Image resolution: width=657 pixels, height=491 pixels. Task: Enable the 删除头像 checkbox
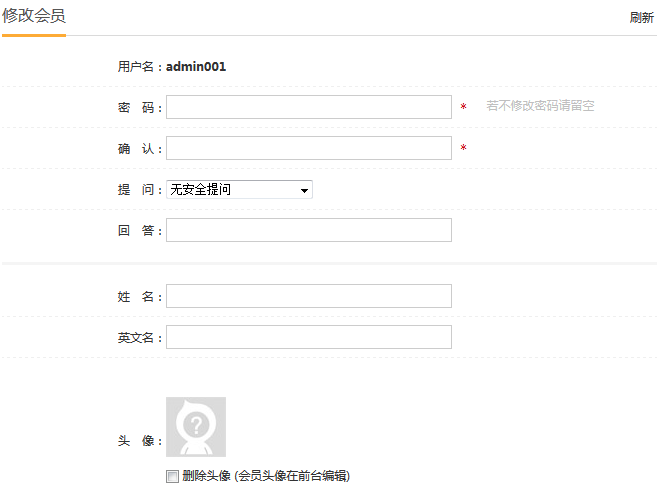(x=173, y=476)
